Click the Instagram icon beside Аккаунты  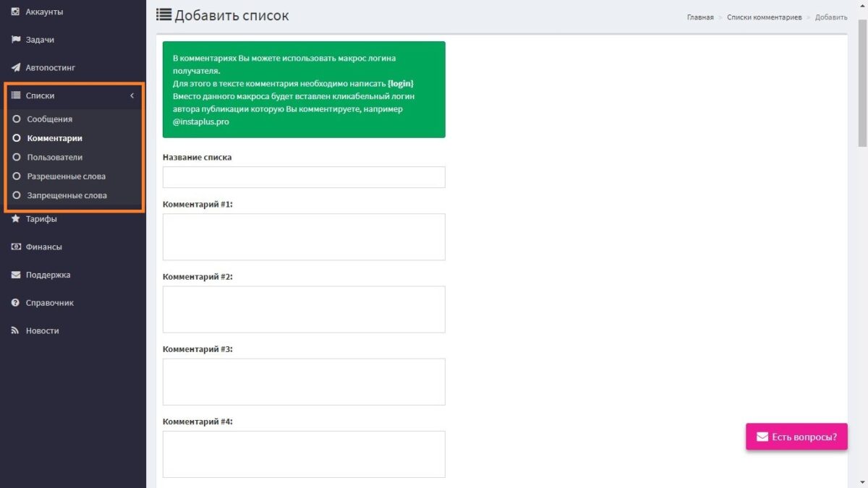15,12
